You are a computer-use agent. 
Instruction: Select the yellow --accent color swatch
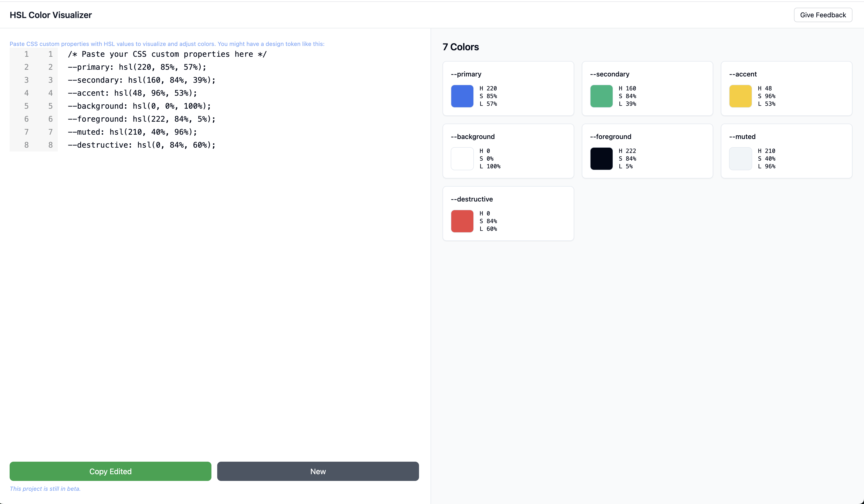coord(741,96)
